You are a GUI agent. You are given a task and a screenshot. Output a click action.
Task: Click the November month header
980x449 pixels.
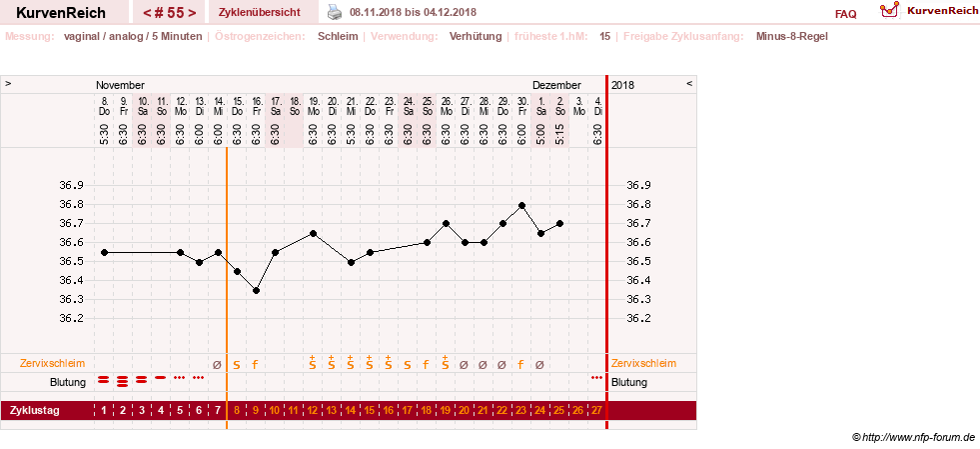(120, 85)
